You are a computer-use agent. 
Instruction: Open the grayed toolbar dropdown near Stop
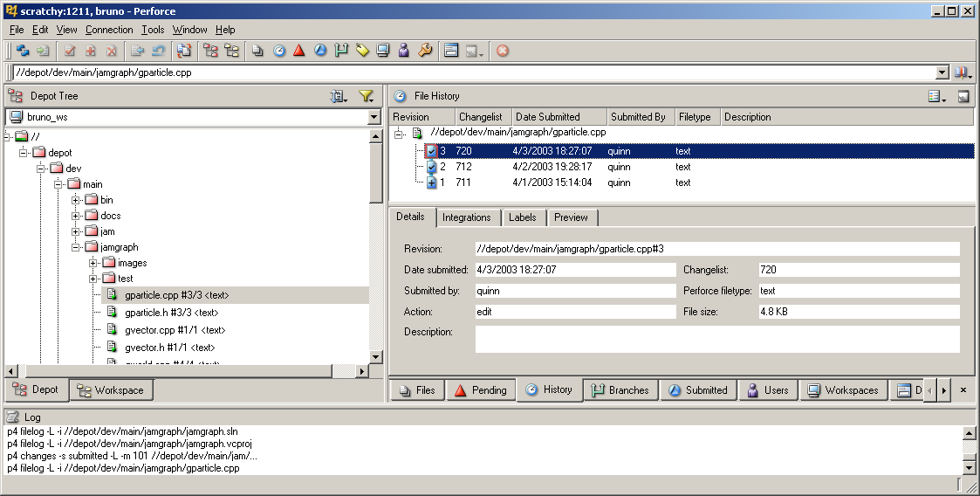pos(475,51)
